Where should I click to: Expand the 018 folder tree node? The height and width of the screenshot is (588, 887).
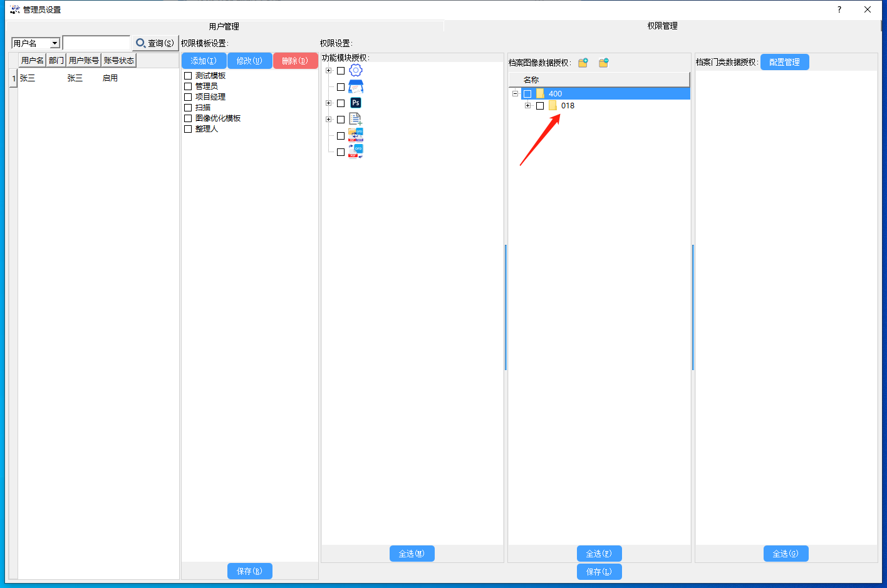tap(527, 106)
